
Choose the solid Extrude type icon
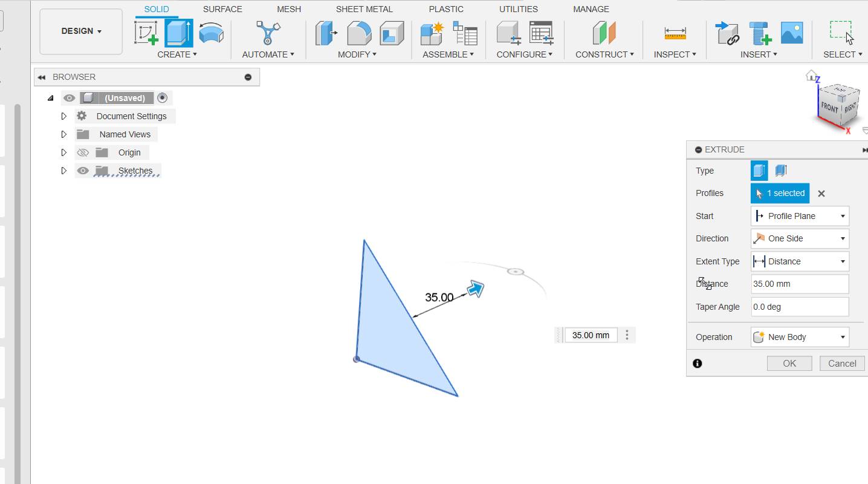[759, 171]
